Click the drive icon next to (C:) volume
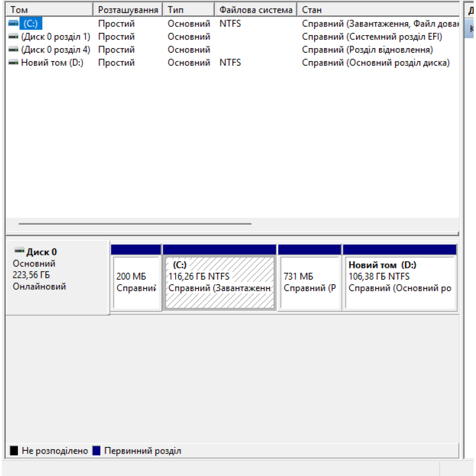 13,23
